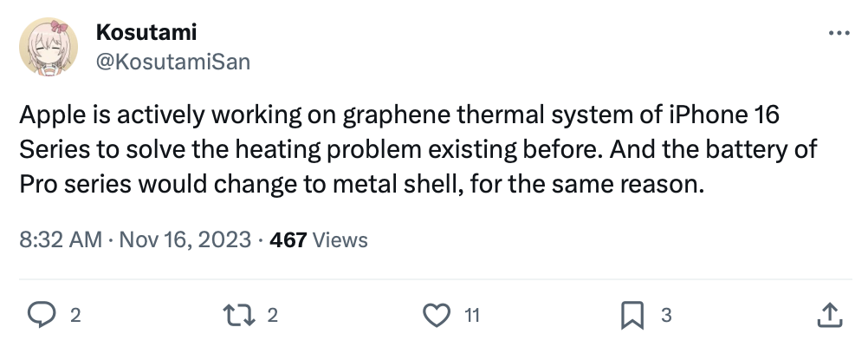Screen dimensions: 868x347
Task: Click the Views label
Action: click(340, 240)
